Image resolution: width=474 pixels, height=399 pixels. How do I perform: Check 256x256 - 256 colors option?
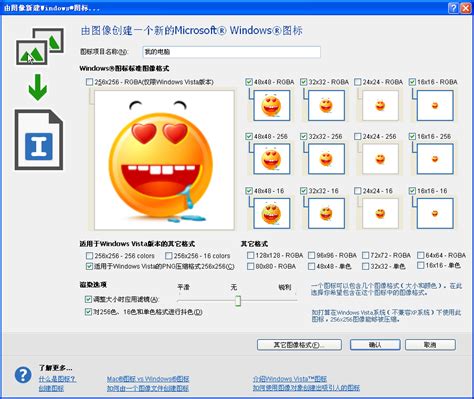(x=89, y=256)
